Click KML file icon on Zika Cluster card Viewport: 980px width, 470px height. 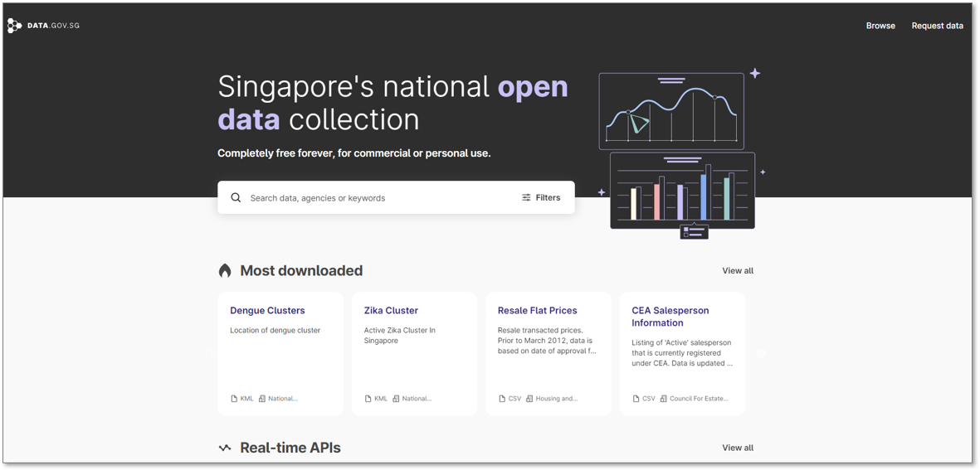368,398
